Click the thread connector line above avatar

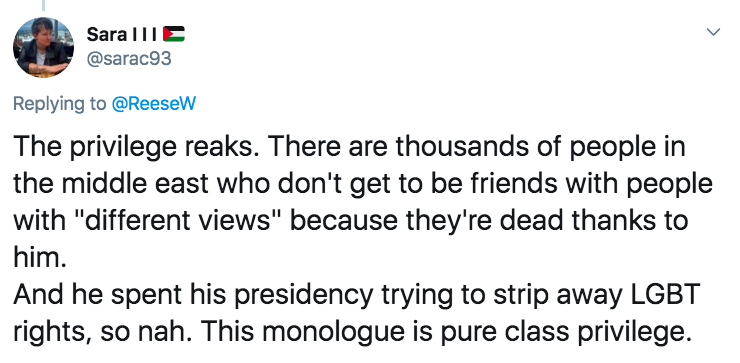coord(43,5)
